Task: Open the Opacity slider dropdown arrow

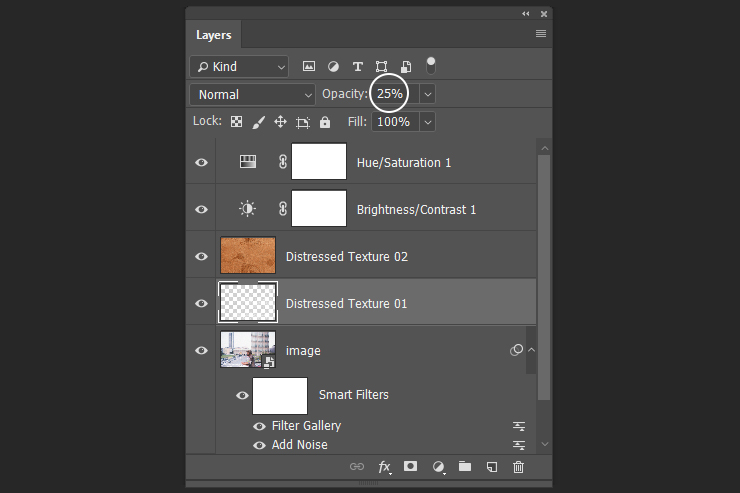Action: 428,94
